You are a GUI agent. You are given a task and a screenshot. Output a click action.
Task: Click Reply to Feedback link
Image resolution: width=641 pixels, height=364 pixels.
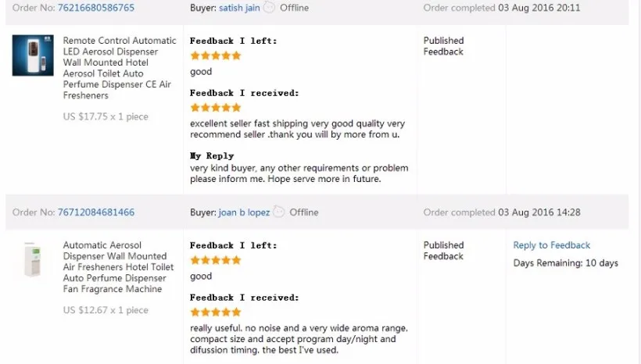551,245
